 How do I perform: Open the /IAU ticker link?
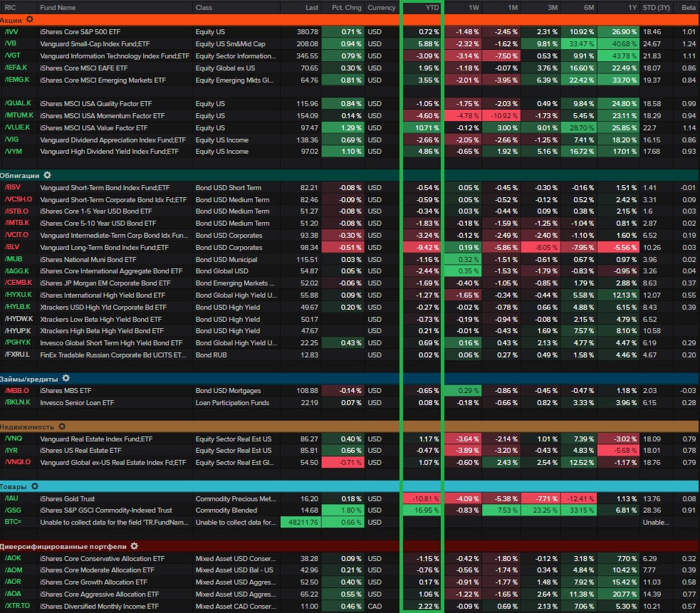tap(11, 498)
